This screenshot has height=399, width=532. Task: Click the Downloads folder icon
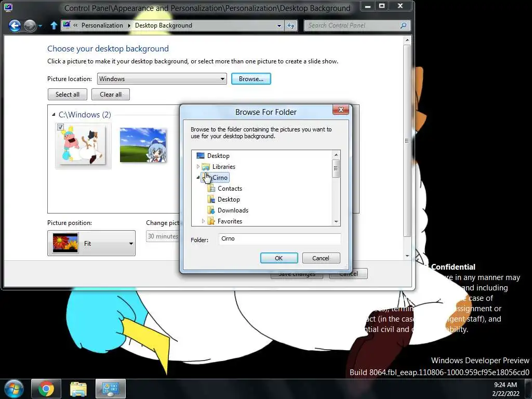coord(211,210)
